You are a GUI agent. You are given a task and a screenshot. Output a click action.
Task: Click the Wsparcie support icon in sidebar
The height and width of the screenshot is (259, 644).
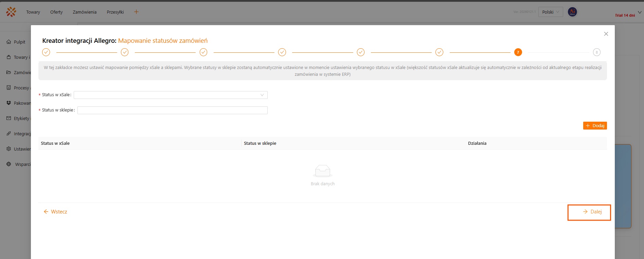(9, 164)
